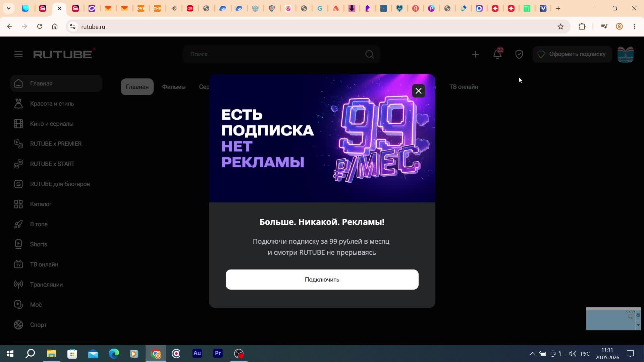
Task: Open the Windows notification center
Action: 630,354
